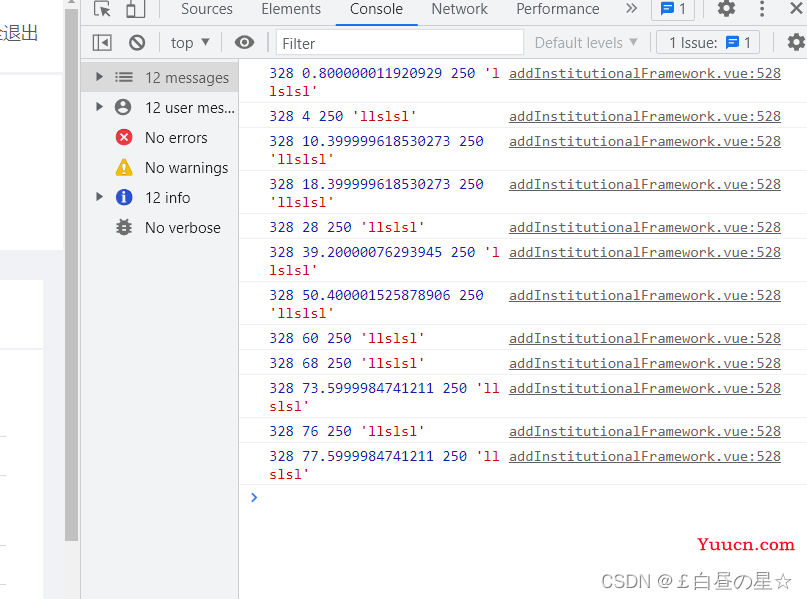Open the Sources tab
Screen dimensions: 807x599
point(206,9)
